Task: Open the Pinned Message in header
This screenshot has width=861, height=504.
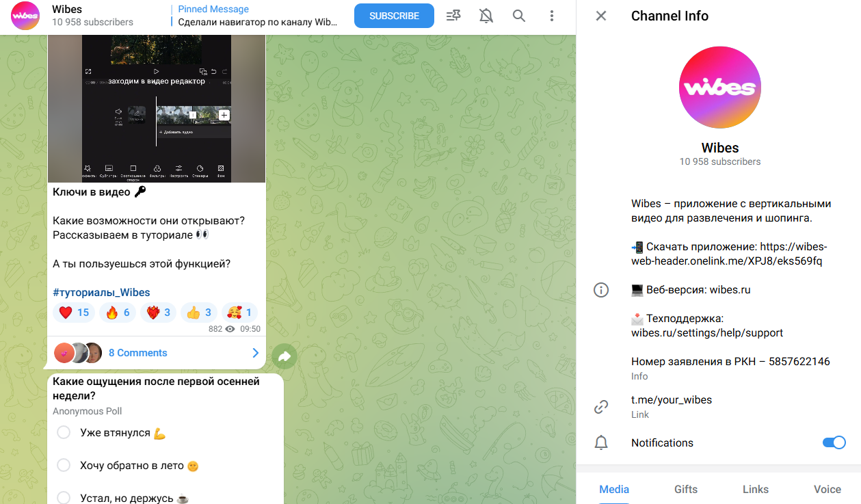Action: pos(257,16)
